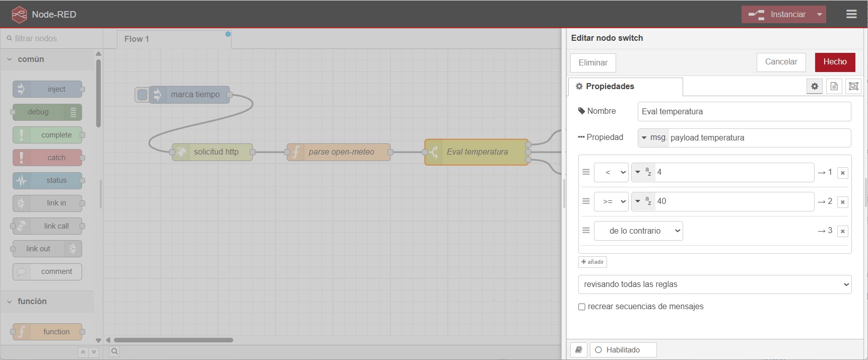Image resolution: width=868 pixels, height=360 pixels.
Task: Click the reorder handle of rule 2
Action: click(x=586, y=201)
